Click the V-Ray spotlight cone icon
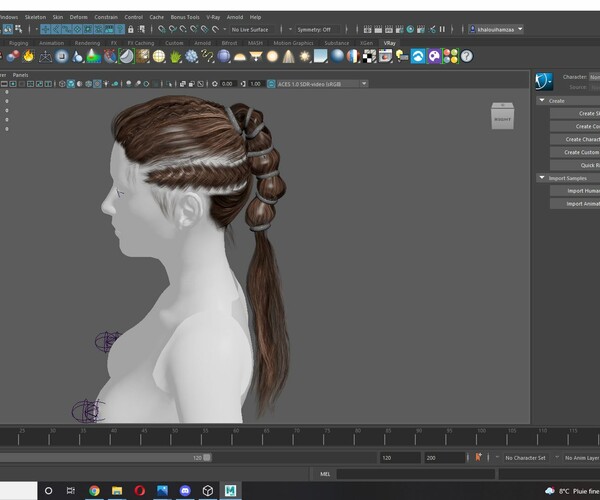Screen dimensions: 600x500 289,57
